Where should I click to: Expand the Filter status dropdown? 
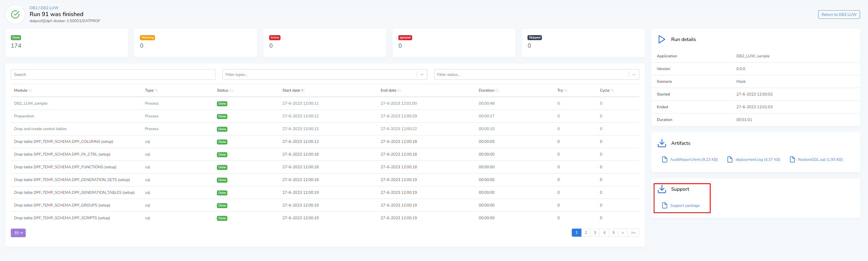(x=633, y=74)
